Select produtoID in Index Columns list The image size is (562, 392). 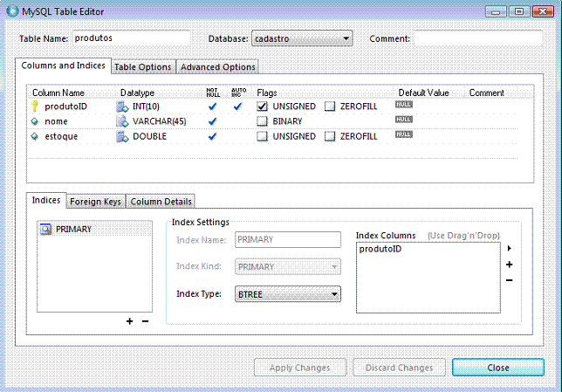point(380,249)
